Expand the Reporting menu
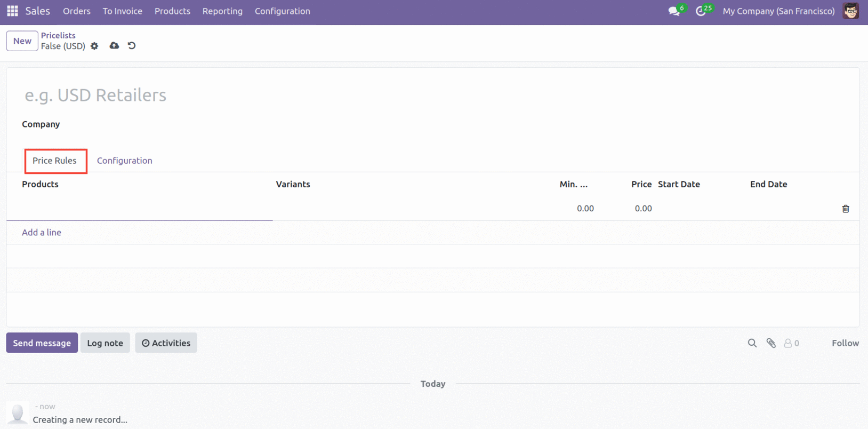Viewport: 868px width, 429px height. coord(222,11)
